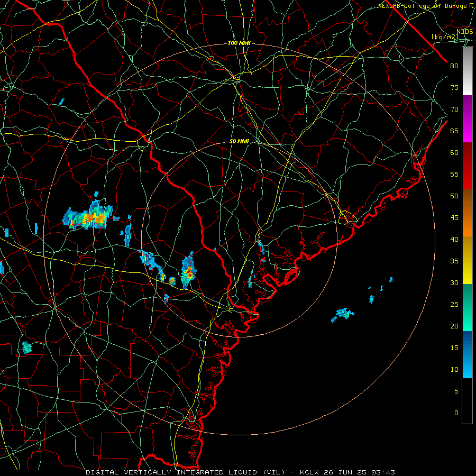This screenshot has width=476, height=476.
Task: Select the 55 value on the VIL scale
Action: (x=454, y=174)
